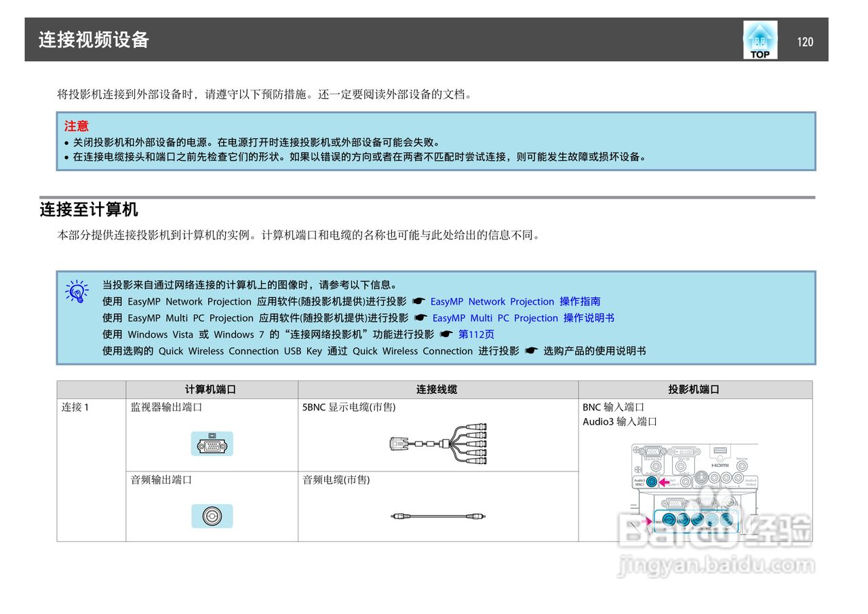Click the 5BNC 显示电缆(市售) text
The width and height of the screenshot is (868, 614).
(349, 407)
